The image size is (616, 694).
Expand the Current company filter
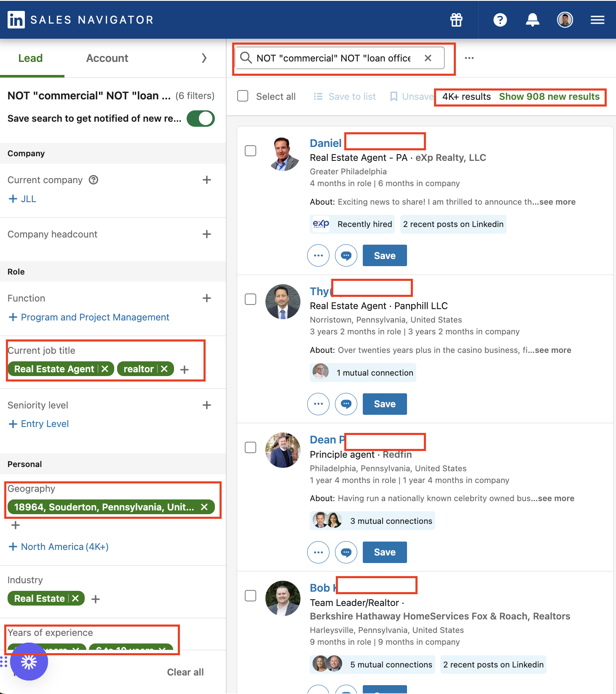(x=207, y=180)
